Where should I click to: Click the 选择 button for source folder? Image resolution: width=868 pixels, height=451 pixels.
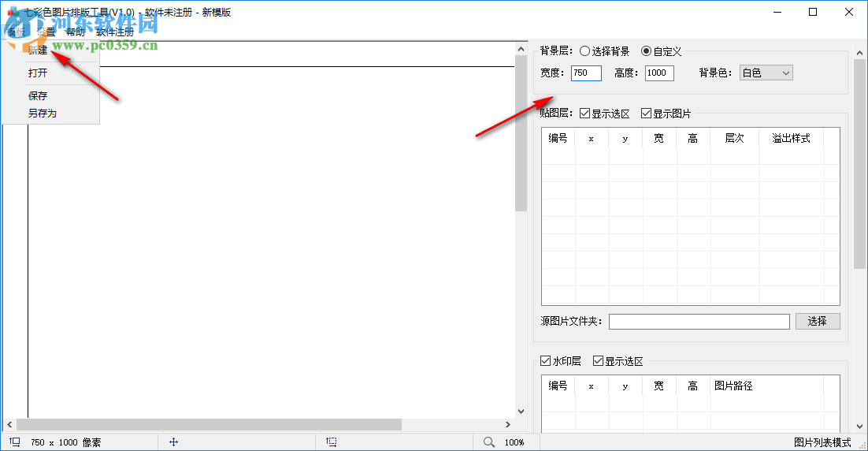[x=818, y=321]
